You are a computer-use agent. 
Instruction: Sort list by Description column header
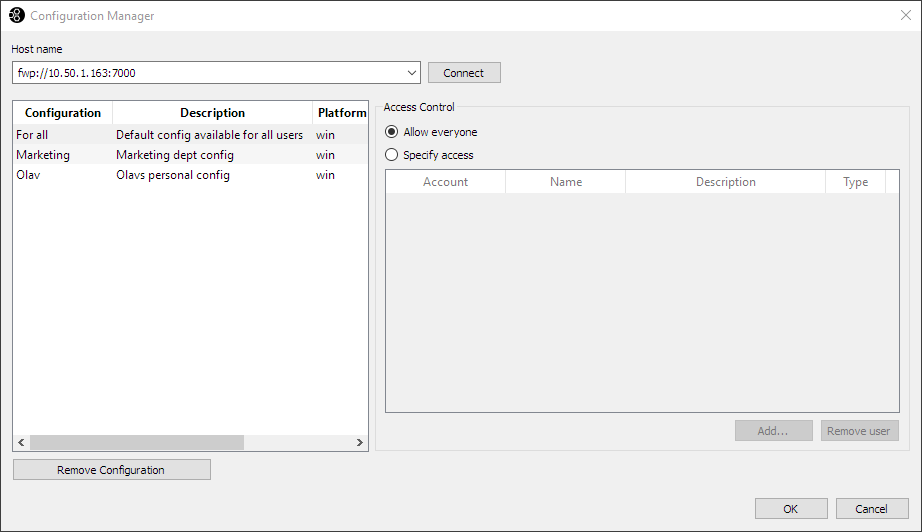(x=212, y=113)
